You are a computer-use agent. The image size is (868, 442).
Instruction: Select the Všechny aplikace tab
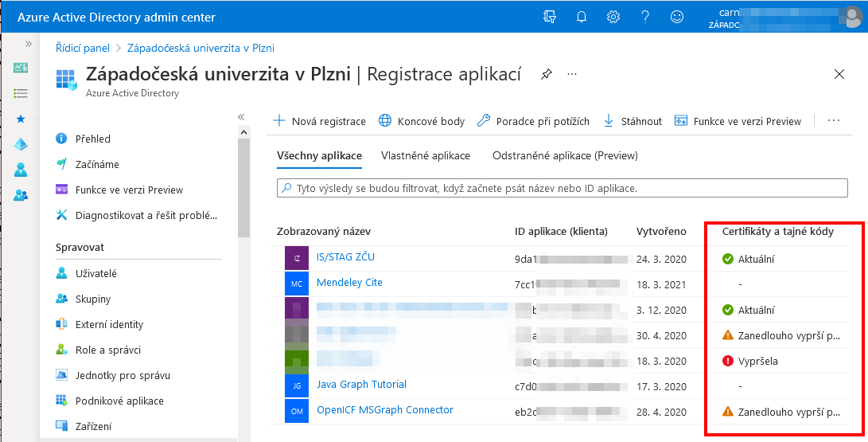[x=319, y=155]
